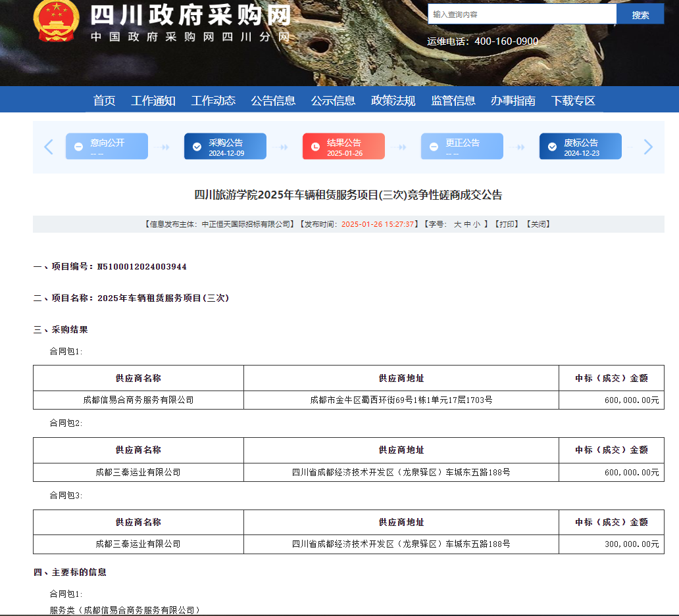The image size is (679, 616).
Task: Click the checkmark icon on 采购公告 step
Action: [x=197, y=147]
